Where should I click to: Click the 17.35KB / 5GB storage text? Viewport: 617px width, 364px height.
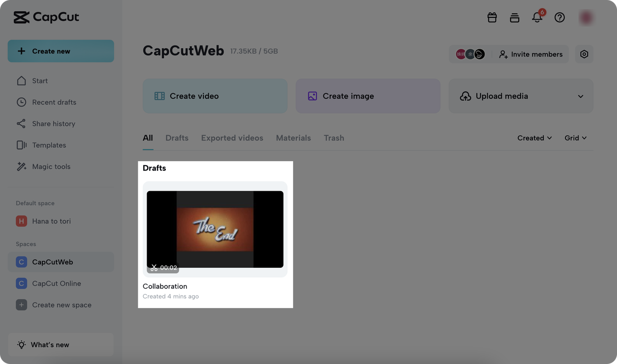(x=254, y=51)
